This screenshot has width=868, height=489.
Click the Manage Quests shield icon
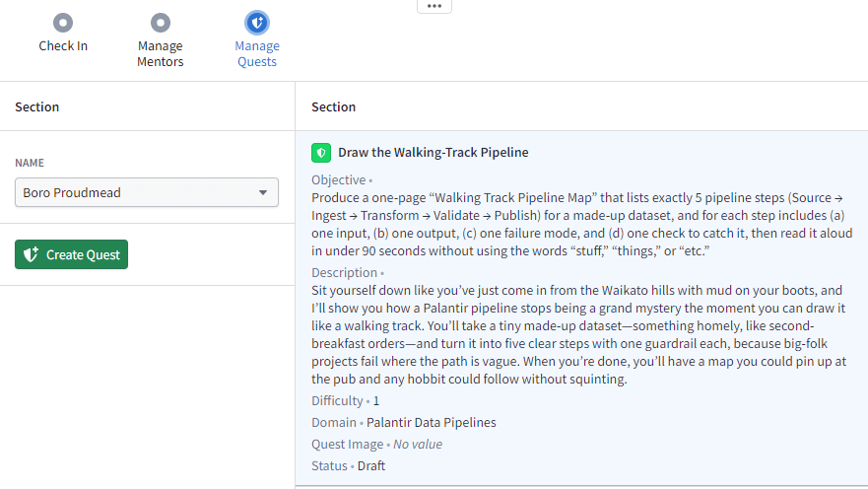coord(257,22)
